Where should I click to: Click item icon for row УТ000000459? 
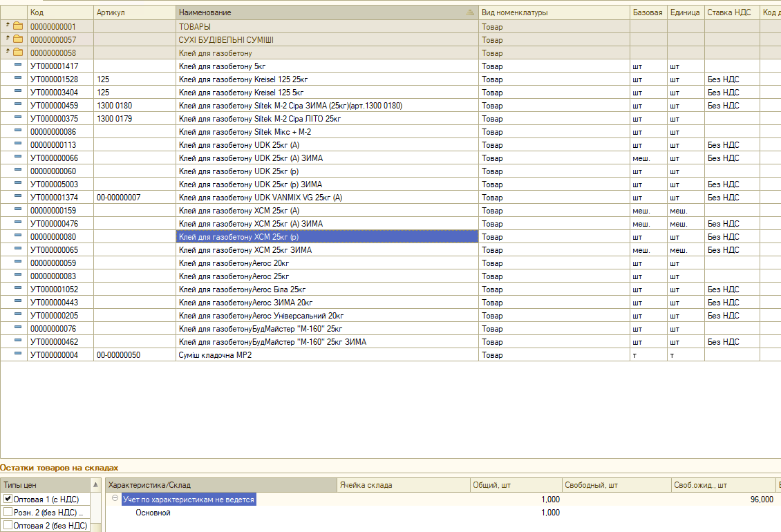18,104
